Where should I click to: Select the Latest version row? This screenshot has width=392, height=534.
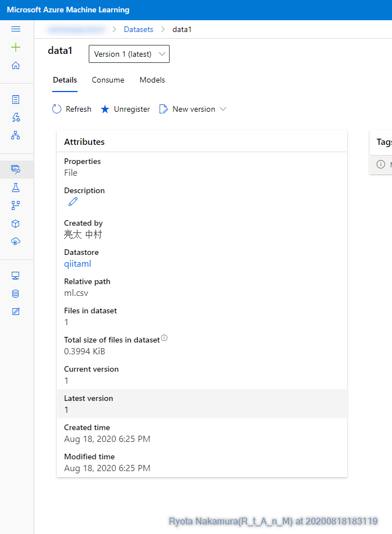[x=202, y=404]
